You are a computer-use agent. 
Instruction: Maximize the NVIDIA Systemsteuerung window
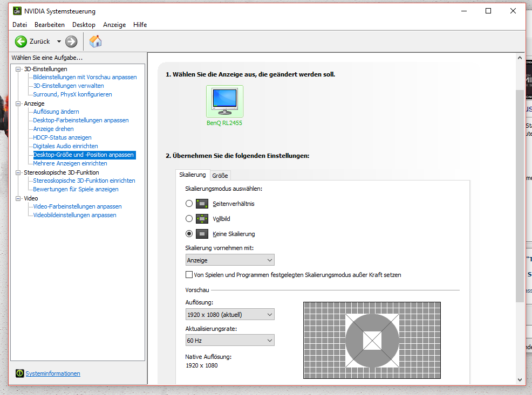point(488,11)
